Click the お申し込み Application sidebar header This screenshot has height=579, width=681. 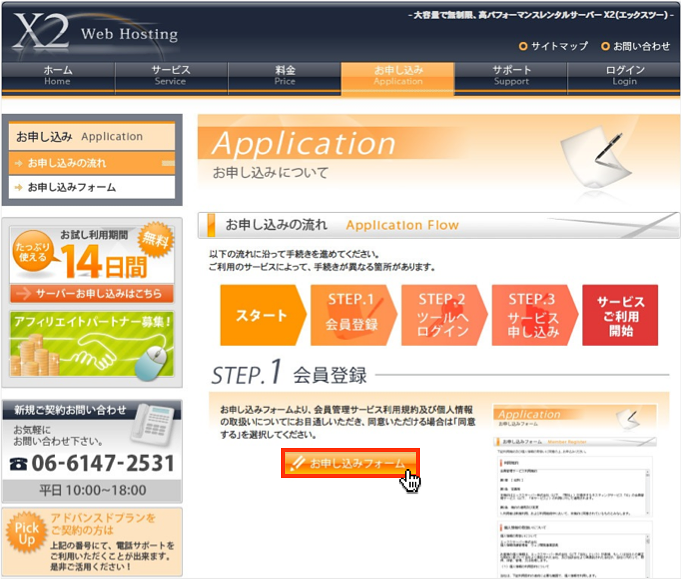tap(92, 137)
